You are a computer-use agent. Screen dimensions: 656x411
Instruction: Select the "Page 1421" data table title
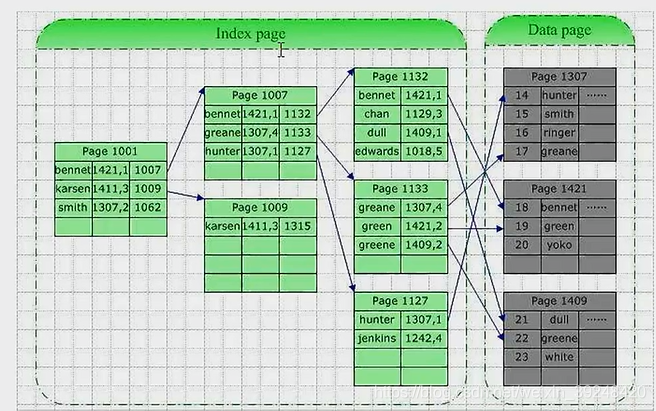559,189
